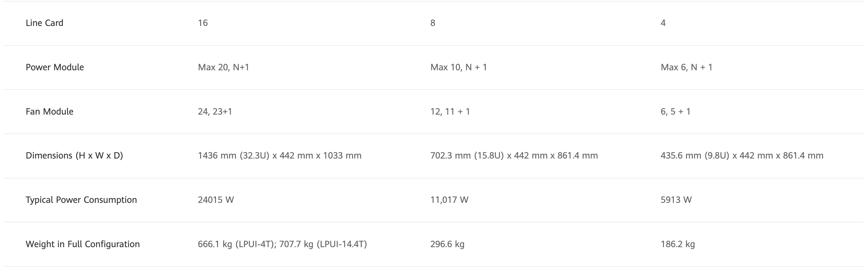
Task: Click the Weight in Full Configuration label
Action: [83, 244]
